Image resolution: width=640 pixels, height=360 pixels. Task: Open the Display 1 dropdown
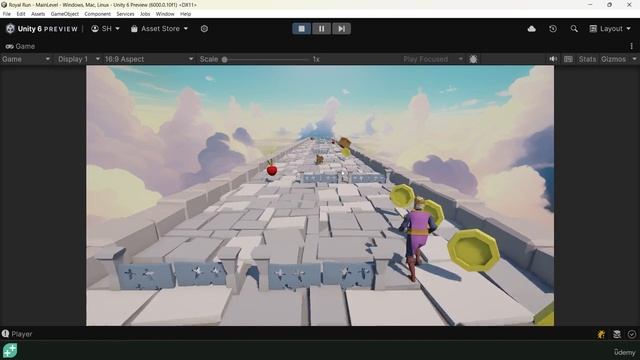point(79,59)
